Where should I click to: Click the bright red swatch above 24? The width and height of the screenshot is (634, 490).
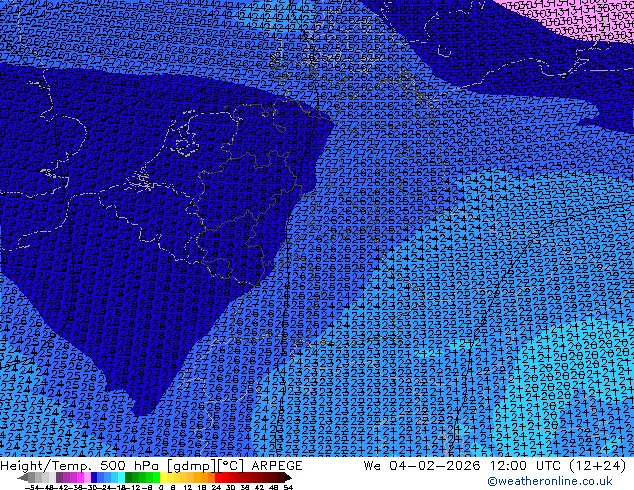click(x=218, y=477)
